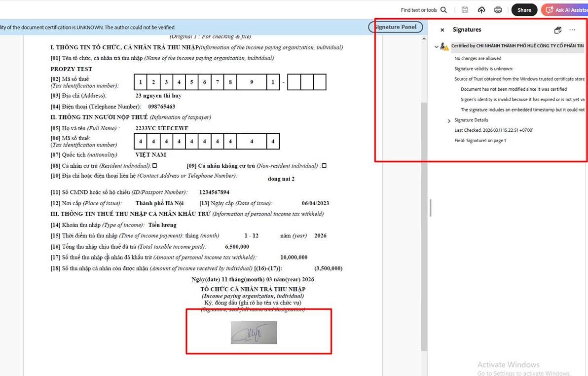Click the cloud upload icon
The width and height of the screenshot is (588, 376).
[481, 10]
